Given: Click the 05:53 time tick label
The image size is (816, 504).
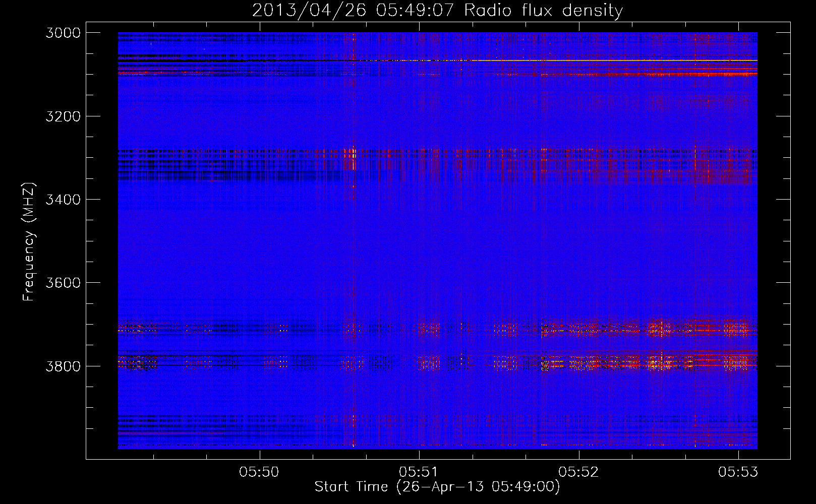Looking at the screenshot, I should coord(738,472).
